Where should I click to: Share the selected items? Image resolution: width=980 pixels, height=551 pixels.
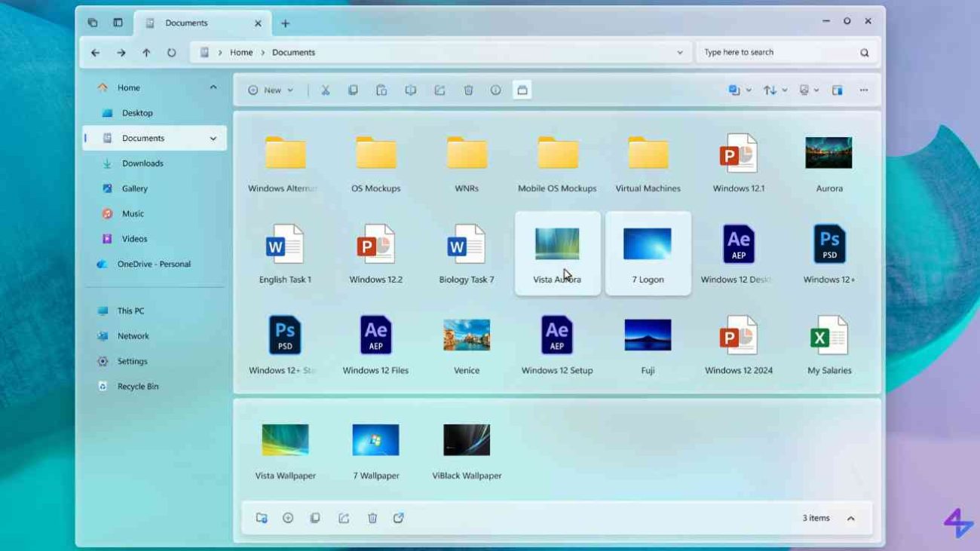(439, 90)
